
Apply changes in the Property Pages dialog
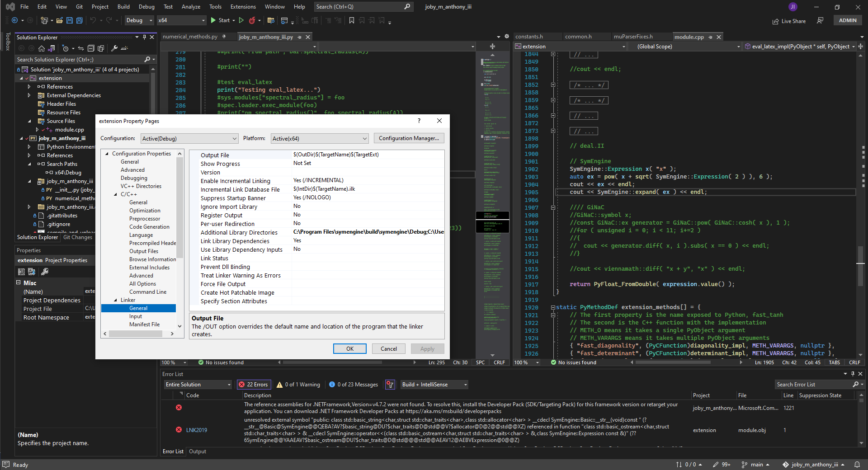click(x=427, y=348)
